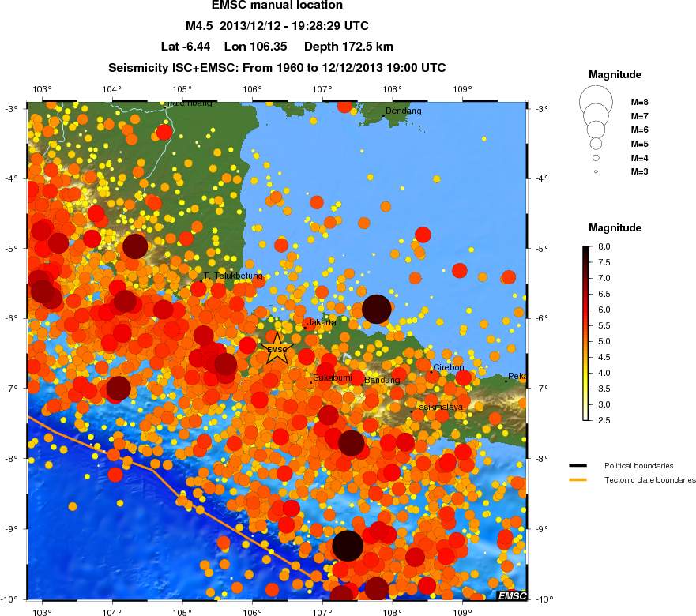The height and width of the screenshot is (616, 696).
Task: Click the 'M=6' legend label
Action: point(640,130)
